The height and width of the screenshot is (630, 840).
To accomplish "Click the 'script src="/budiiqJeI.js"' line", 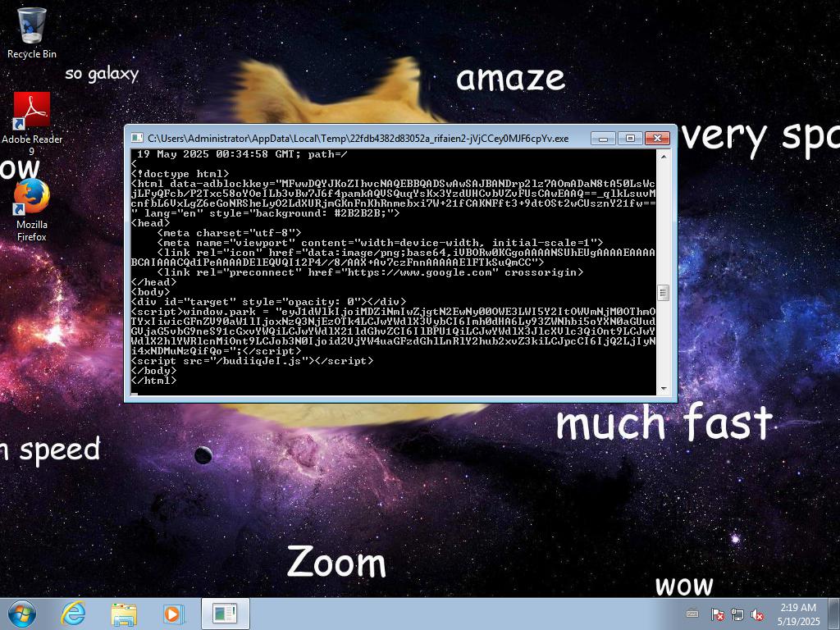I will tap(252, 361).
